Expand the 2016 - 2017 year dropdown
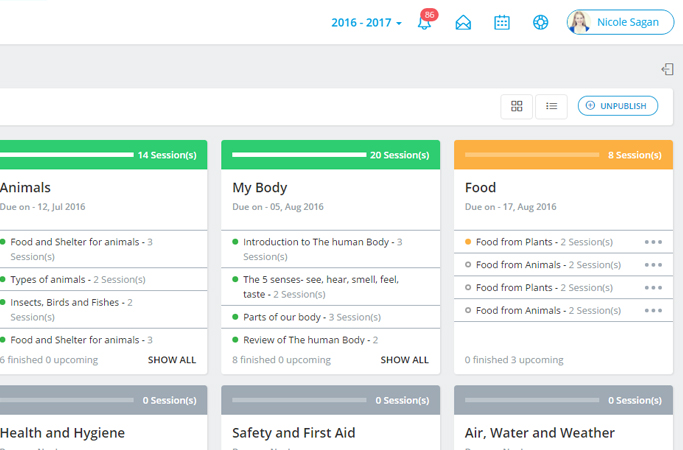Image resolution: width=683 pixels, height=450 pixels. [x=366, y=22]
